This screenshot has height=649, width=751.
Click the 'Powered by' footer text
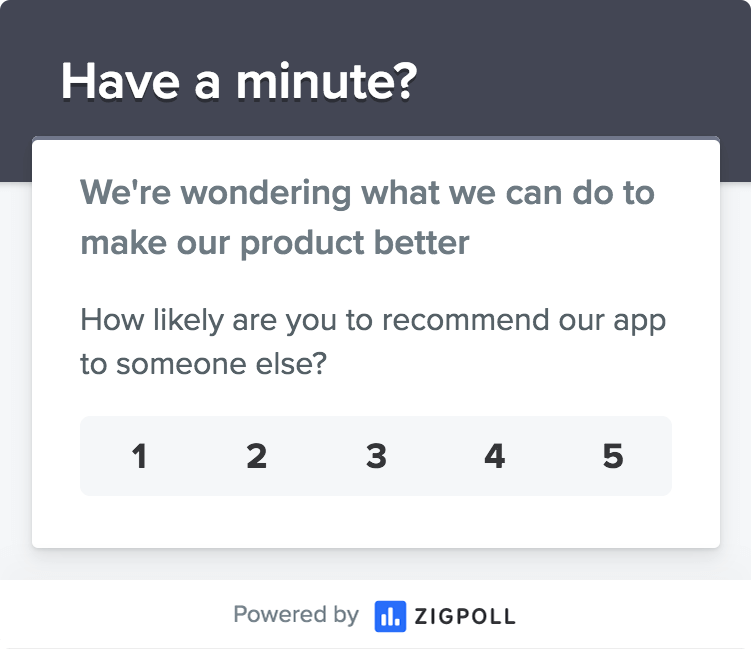coord(296,615)
